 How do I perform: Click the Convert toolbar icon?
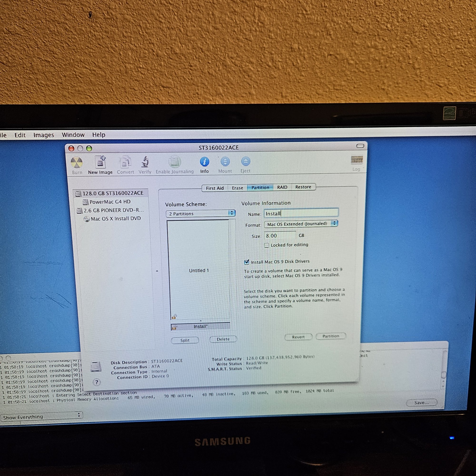[125, 162]
